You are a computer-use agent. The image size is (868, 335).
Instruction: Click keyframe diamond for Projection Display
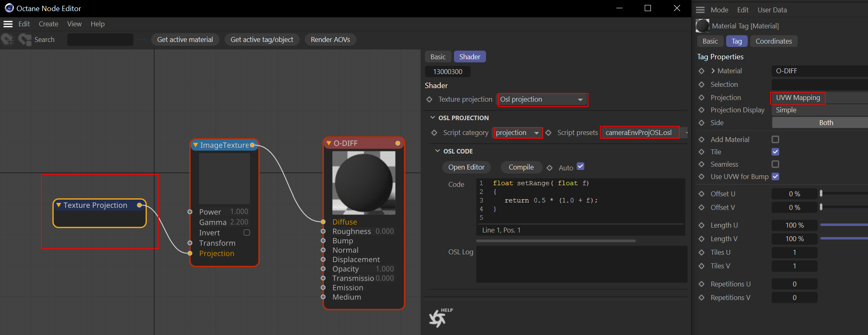coord(701,110)
